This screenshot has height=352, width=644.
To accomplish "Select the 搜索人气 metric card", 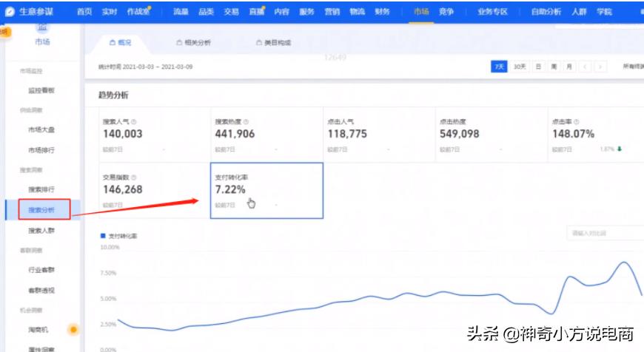I will (155, 135).
